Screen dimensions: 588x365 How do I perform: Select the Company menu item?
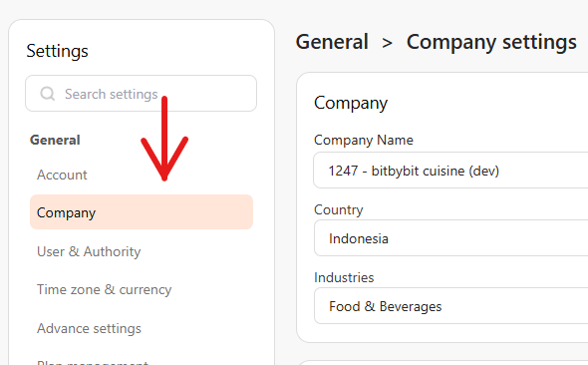click(x=142, y=212)
